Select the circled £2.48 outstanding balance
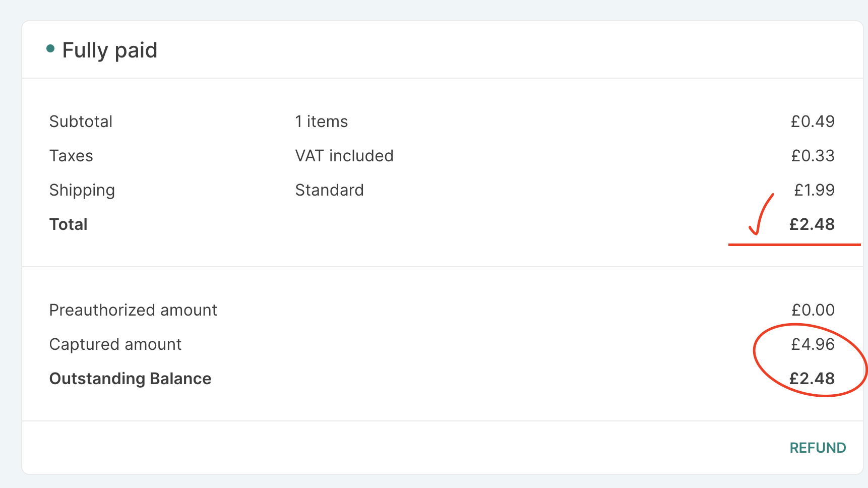Screen dimensions: 868x488 812,379
